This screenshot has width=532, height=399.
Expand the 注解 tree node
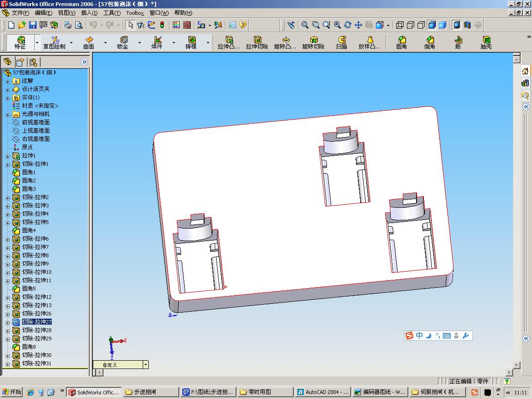[7, 81]
